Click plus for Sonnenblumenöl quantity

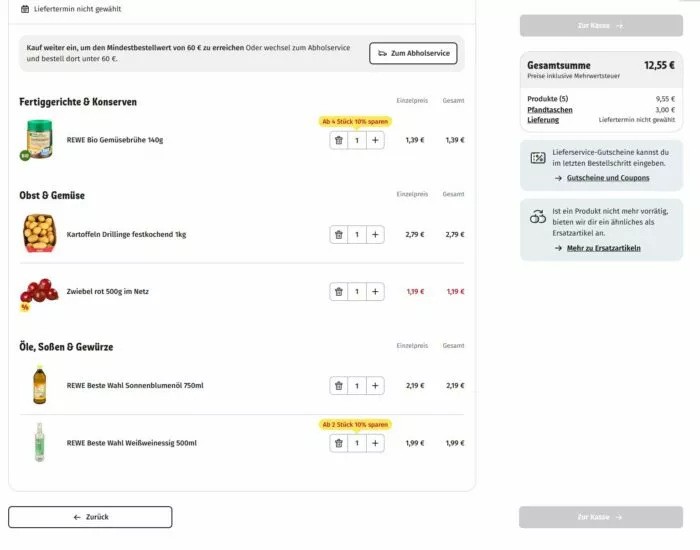375,386
